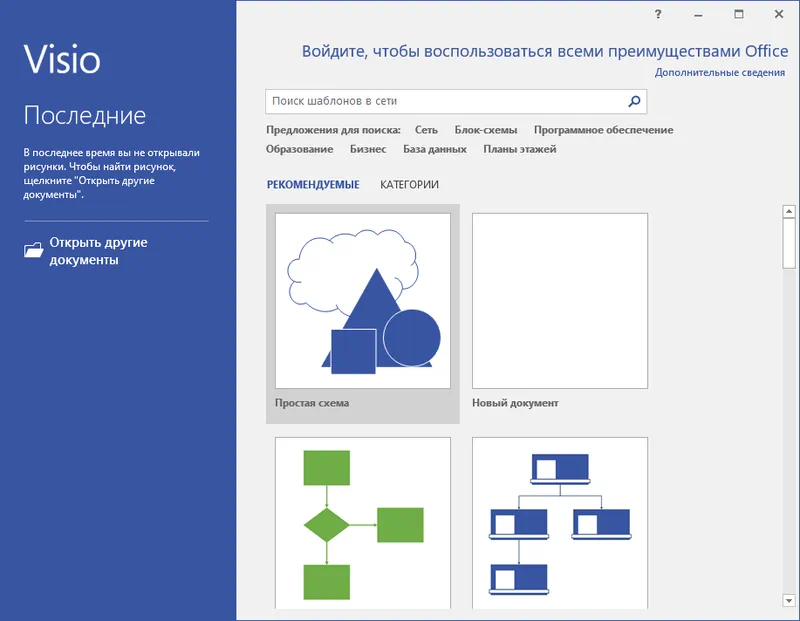This screenshot has width=800, height=621.
Task: Click the 'Простая схема' label
Action: pyautogui.click(x=312, y=403)
